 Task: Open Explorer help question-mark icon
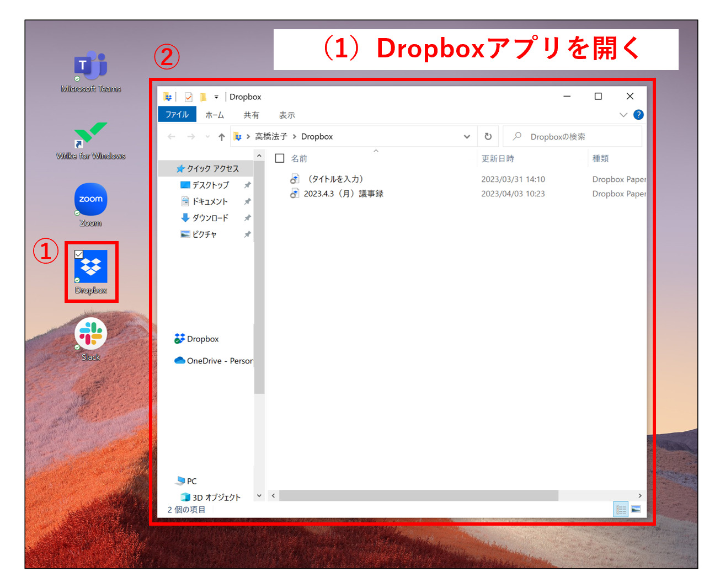click(638, 115)
